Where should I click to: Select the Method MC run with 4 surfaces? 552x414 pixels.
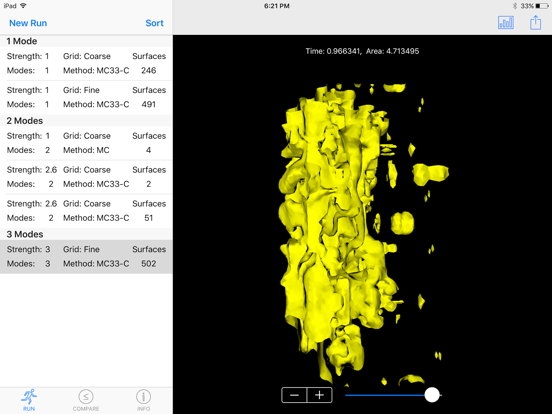[x=86, y=143]
